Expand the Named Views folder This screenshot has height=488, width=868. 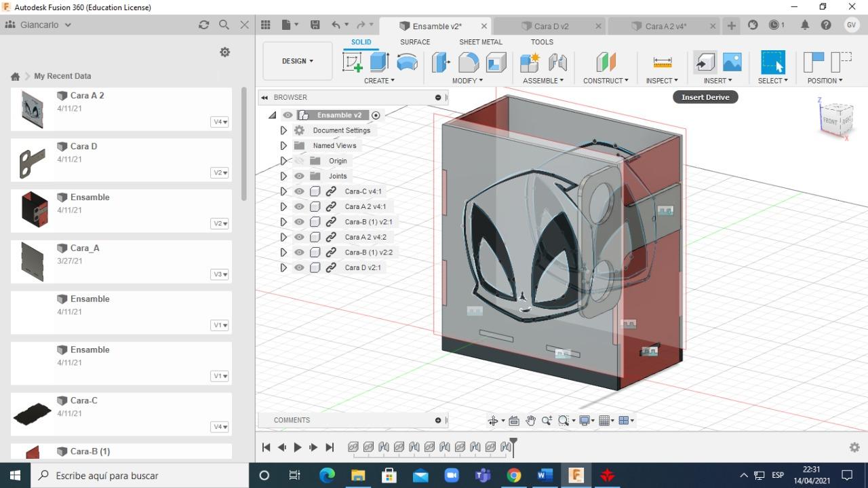(x=283, y=145)
